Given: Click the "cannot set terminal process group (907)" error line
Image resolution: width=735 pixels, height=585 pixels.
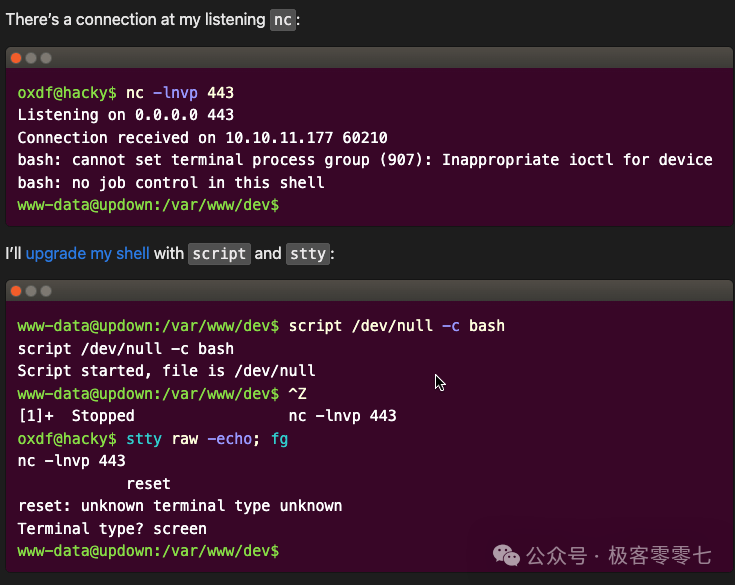Looking at the screenshot, I should (365, 160).
